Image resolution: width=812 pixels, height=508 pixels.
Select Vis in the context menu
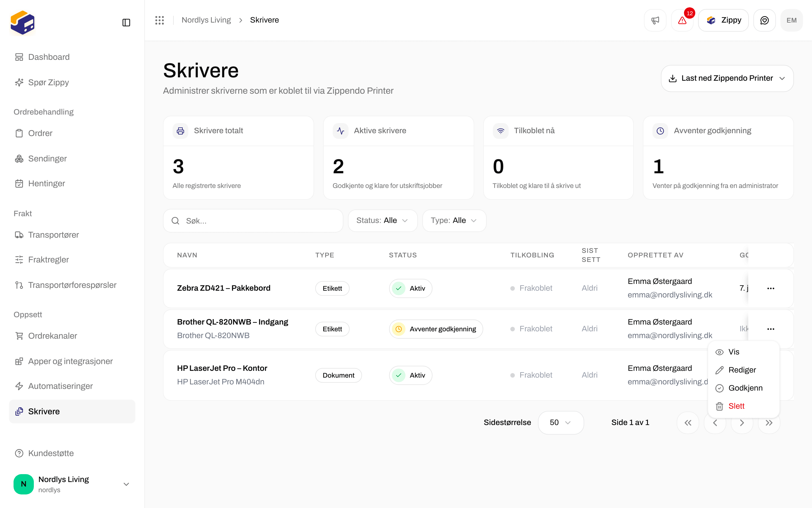(743, 352)
